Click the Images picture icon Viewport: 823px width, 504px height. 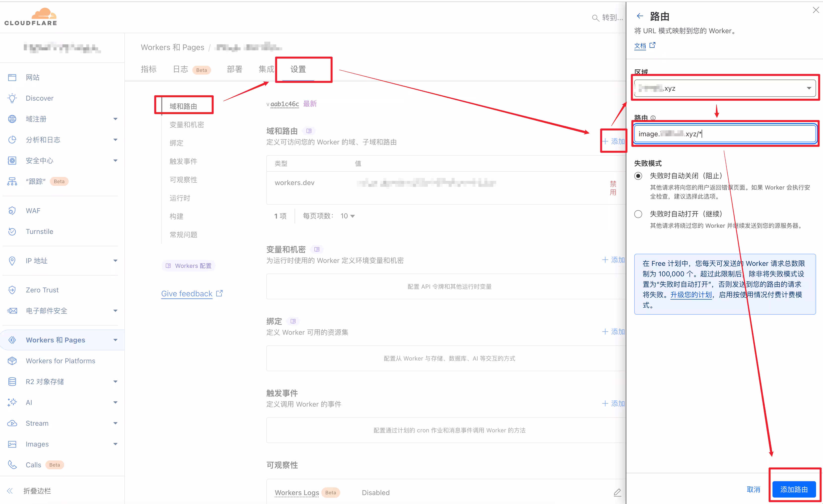(x=12, y=444)
